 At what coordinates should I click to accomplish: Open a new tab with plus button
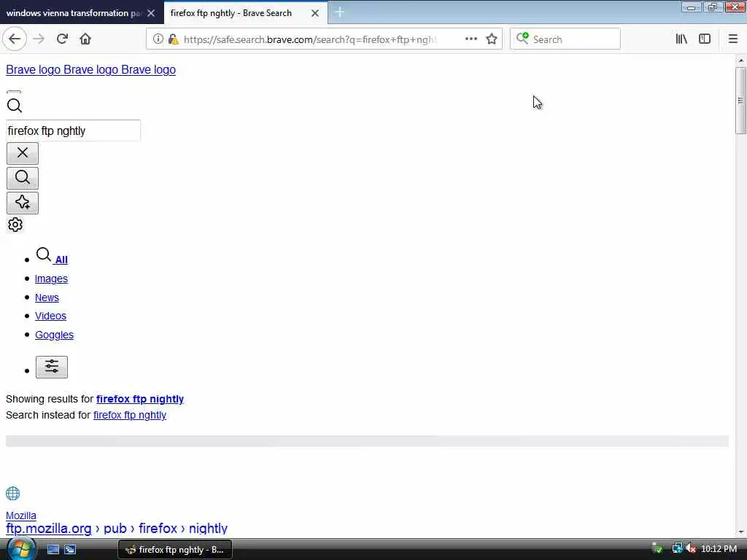[x=340, y=12]
